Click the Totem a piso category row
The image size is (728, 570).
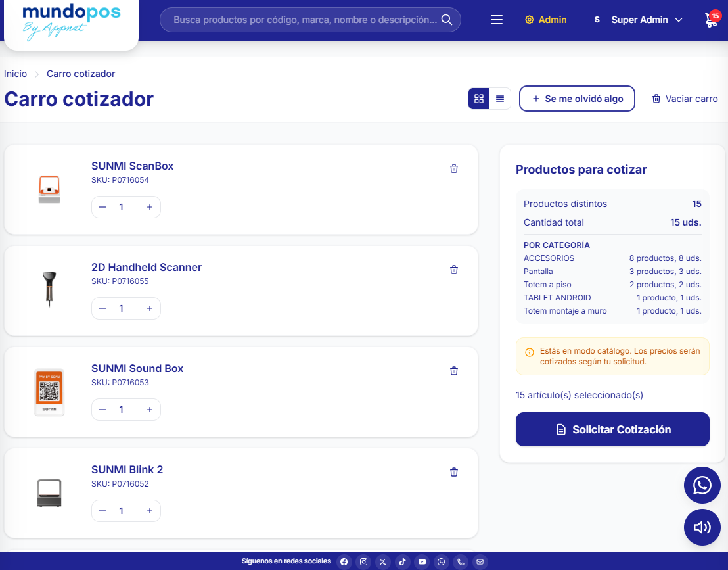tap(612, 284)
